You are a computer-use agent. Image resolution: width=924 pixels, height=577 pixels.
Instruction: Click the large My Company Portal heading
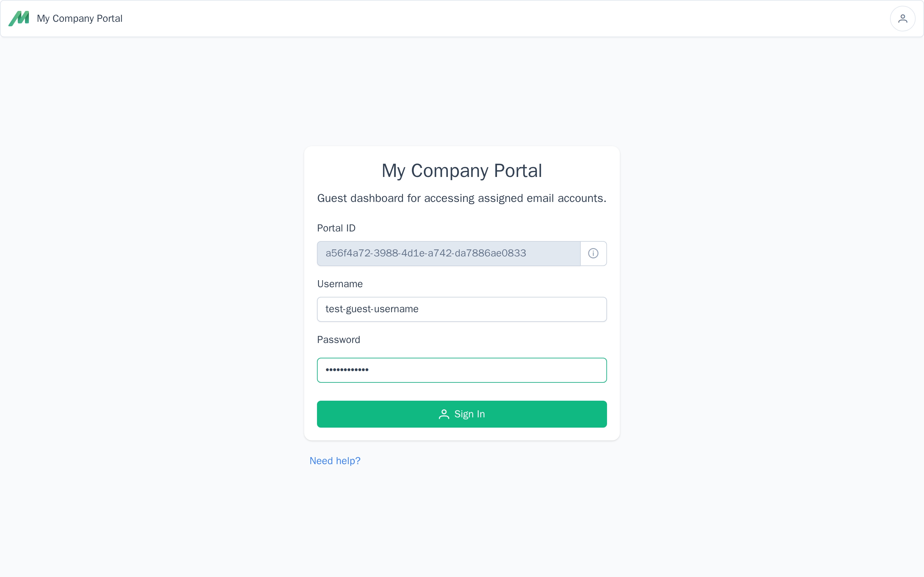point(462,171)
